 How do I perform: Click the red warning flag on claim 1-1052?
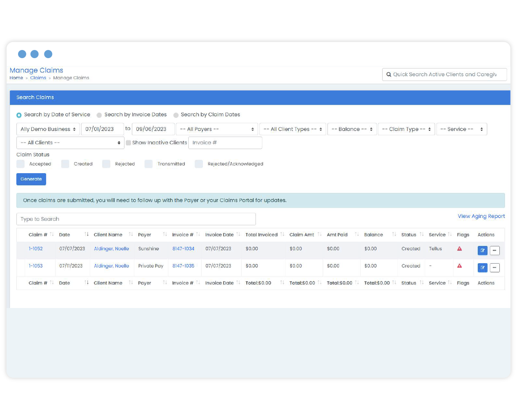tap(459, 249)
